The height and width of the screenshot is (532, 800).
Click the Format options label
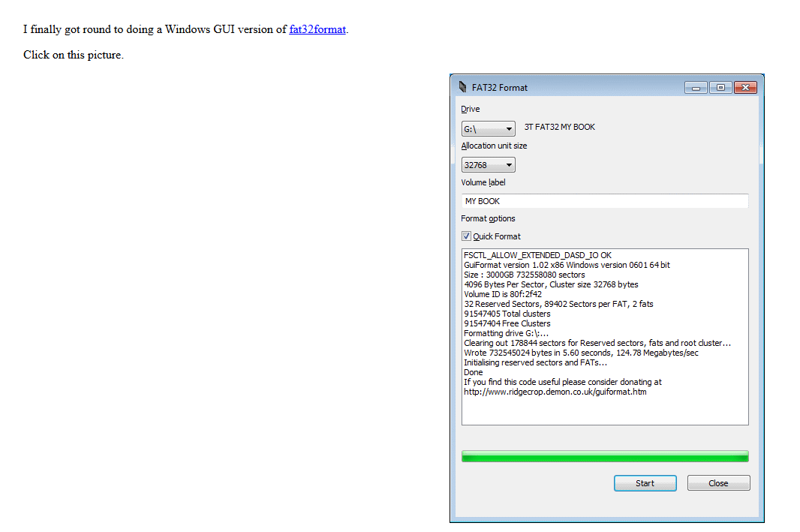tap(488, 218)
